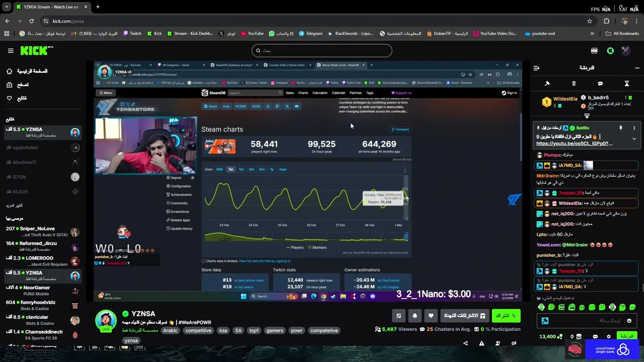Click the report warning triangle icon

pyautogui.click(x=481, y=343)
